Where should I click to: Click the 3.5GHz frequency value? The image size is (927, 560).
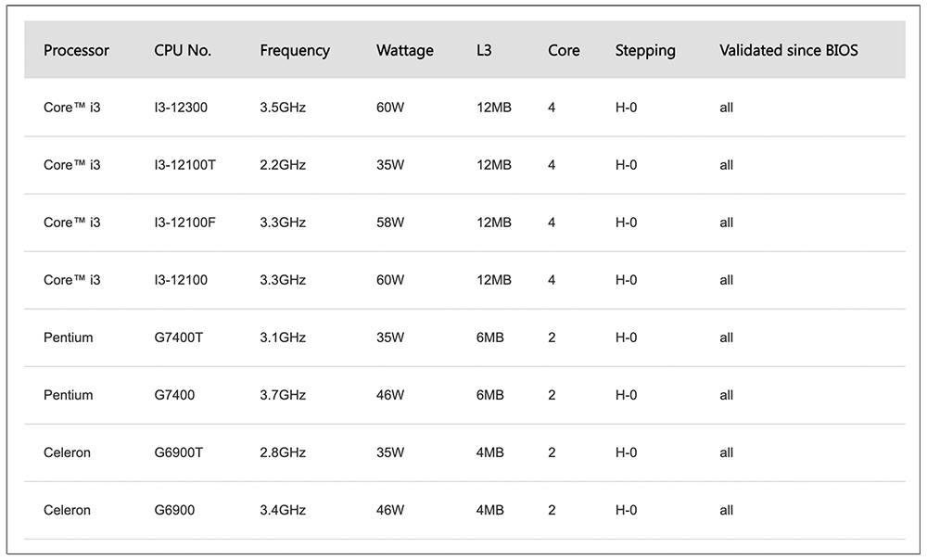pyautogui.click(x=283, y=108)
